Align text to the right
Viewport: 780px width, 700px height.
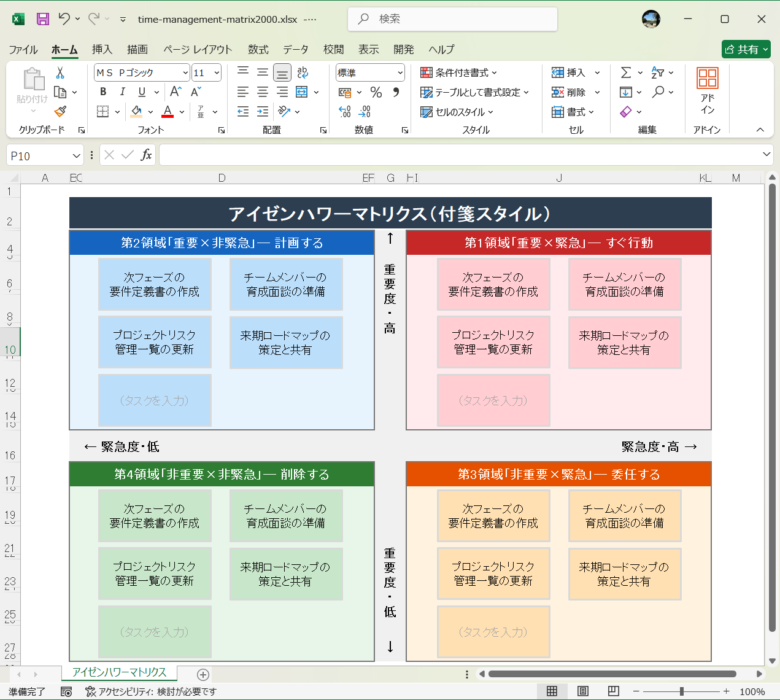point(282,92)
